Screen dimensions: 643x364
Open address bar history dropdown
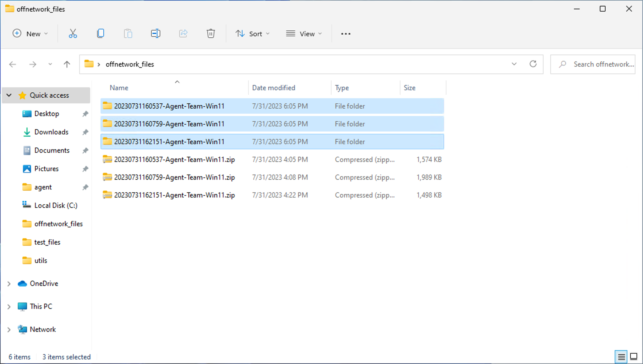pyautogui.click(x=514, y=64)
